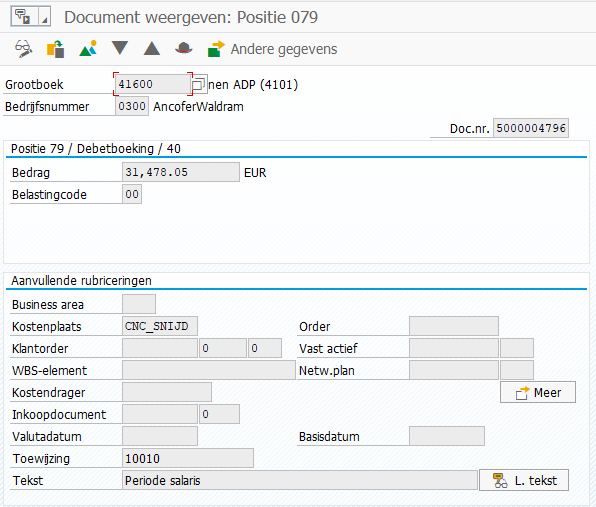The image size is (596, 507).
Task: Go to next line item down arrow
Action: pos(120,48)
